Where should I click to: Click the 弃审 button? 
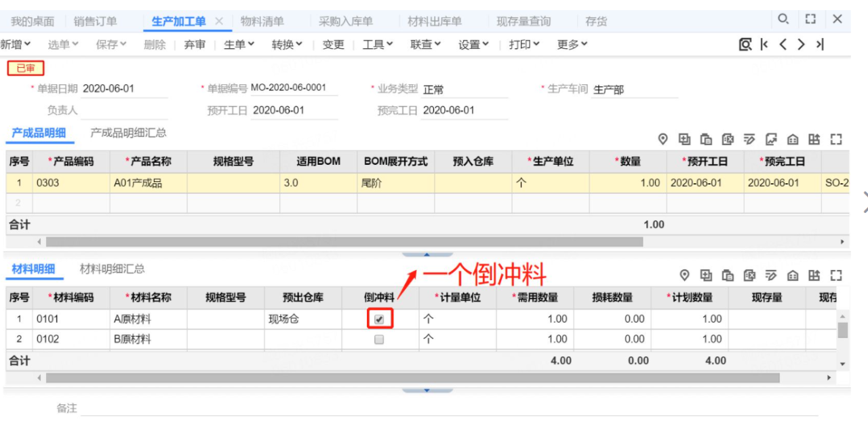(195, 44)
